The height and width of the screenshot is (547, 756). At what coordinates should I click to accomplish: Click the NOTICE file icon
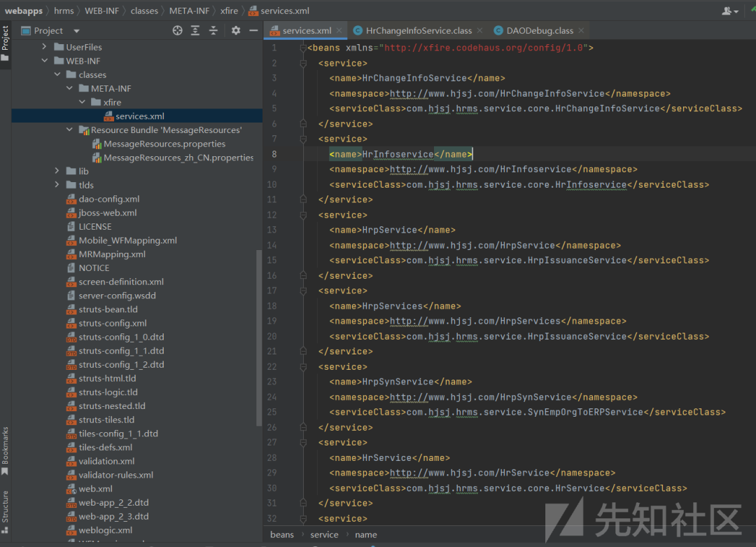tap(71, 268)
